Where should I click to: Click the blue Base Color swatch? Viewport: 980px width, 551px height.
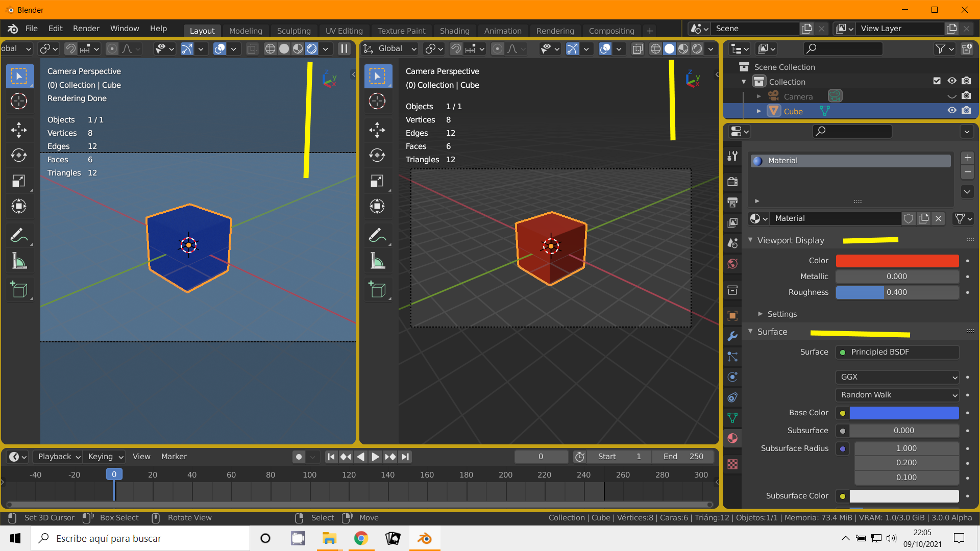pos(903,413)
